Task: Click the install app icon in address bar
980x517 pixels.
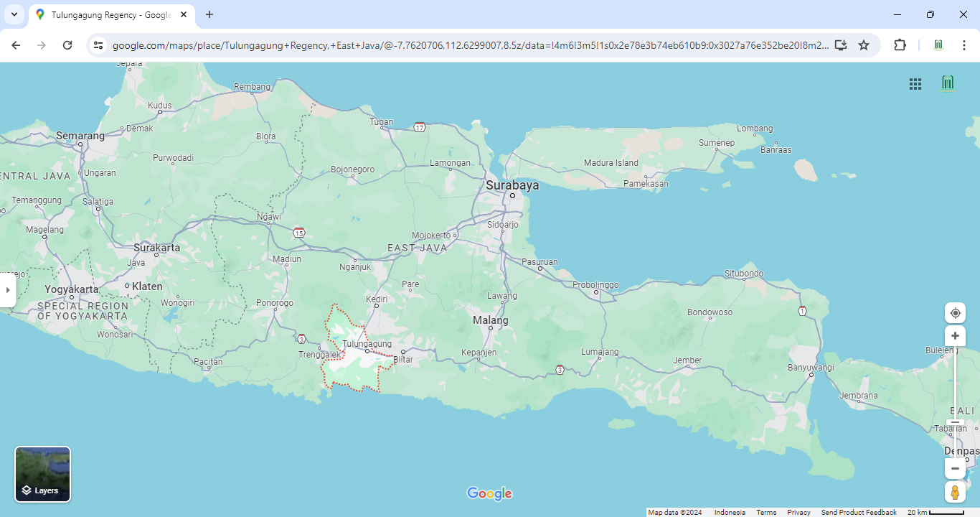Action: coord(841,45)
